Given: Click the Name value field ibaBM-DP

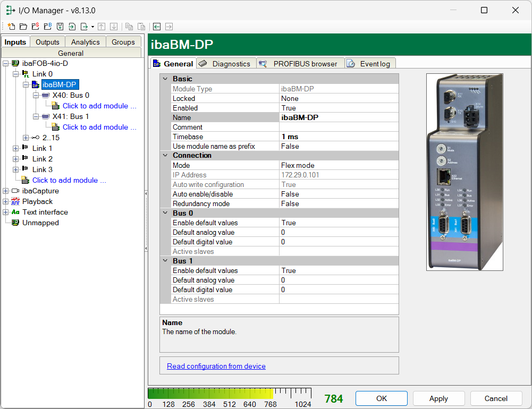Looking at the screenshot, I should [339, 117].
